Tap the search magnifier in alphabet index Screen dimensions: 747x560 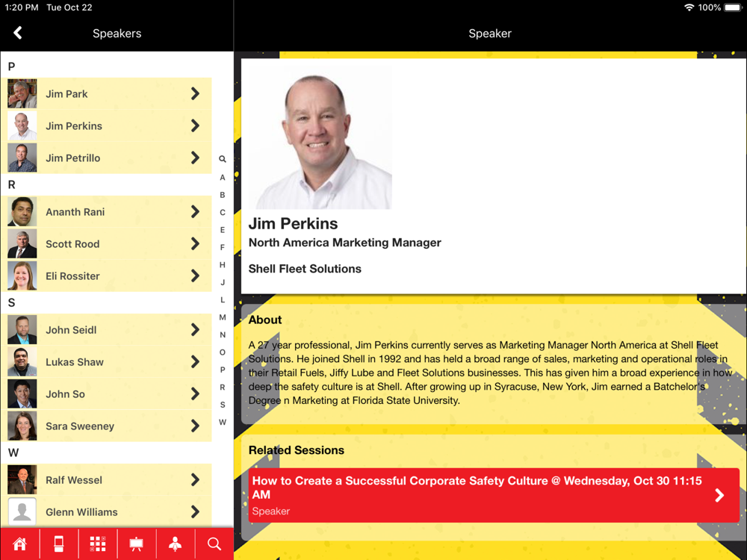[x=223, y=159]
